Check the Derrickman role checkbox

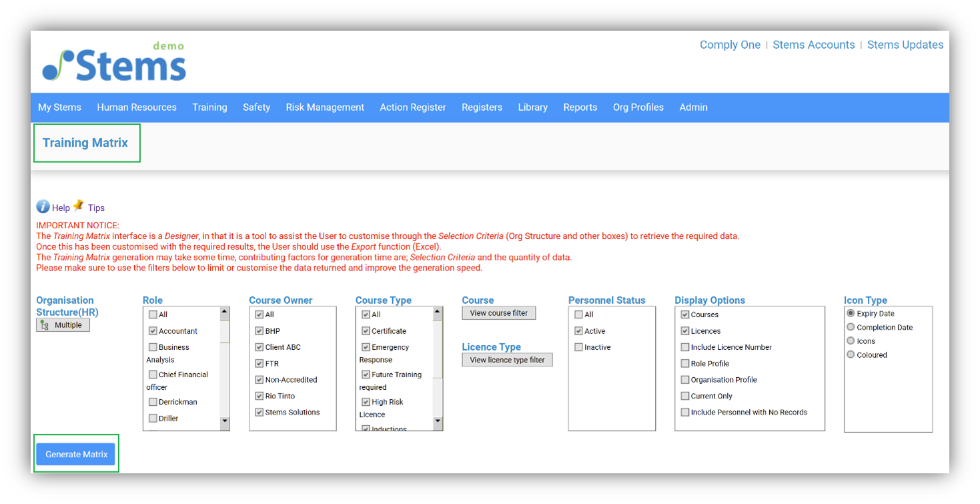pyautogui.click(x=153, y=402)
